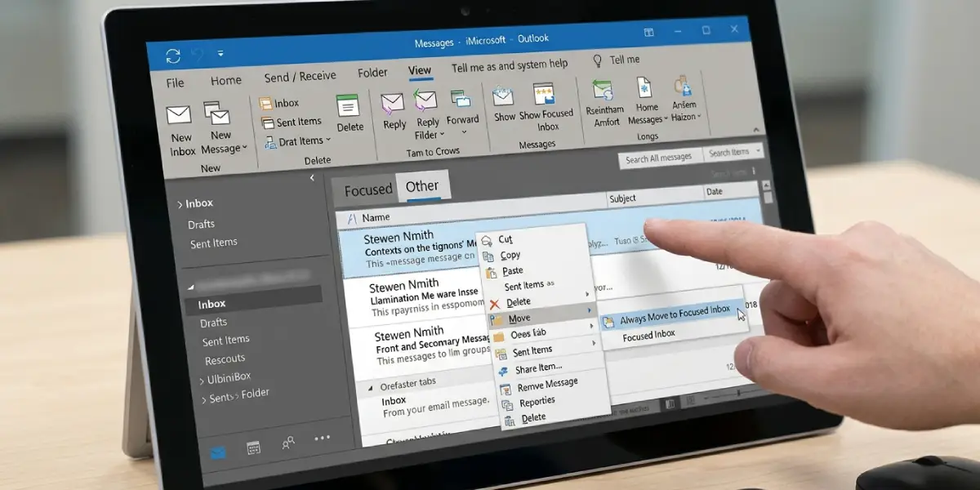980x490 pixels.
Task: Collapse the blurred account header triangle
Action: (x=191, y=286)
